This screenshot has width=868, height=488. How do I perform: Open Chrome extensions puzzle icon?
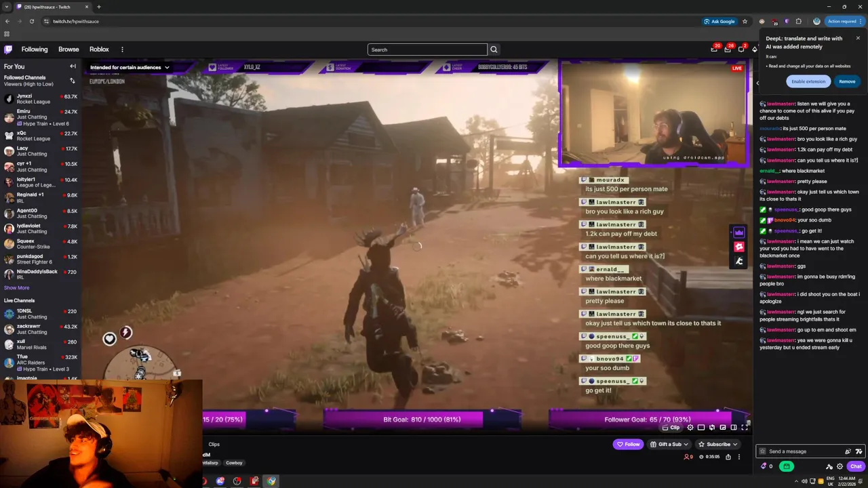(x=798, y=21)
